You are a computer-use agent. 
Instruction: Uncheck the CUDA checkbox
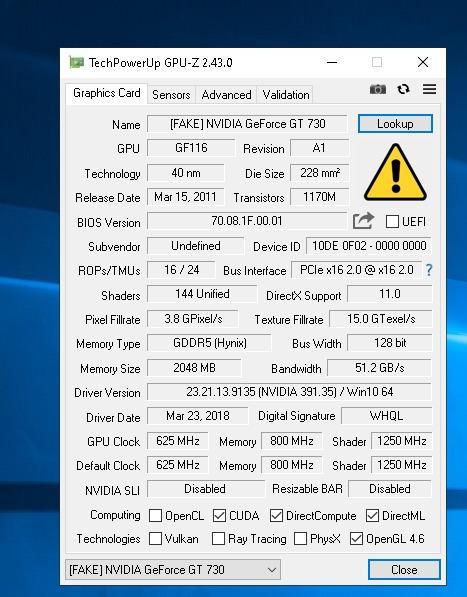219,516
